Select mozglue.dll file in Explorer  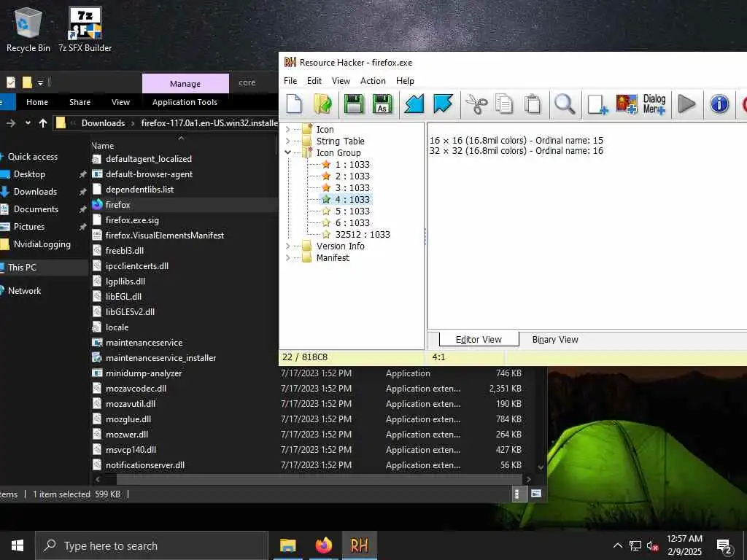[x=128, y=419]
